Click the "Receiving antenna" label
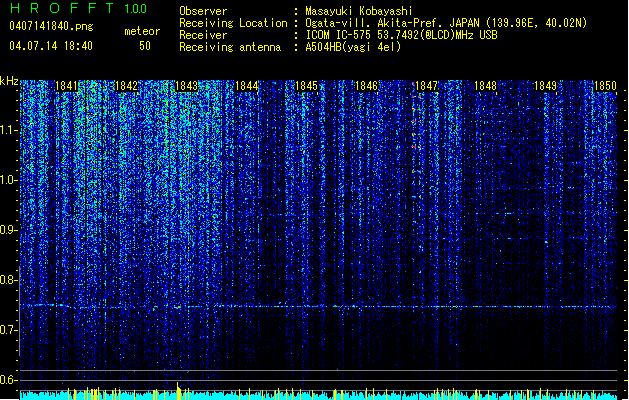This screenshot has width=629, height=400. (230, 47)
